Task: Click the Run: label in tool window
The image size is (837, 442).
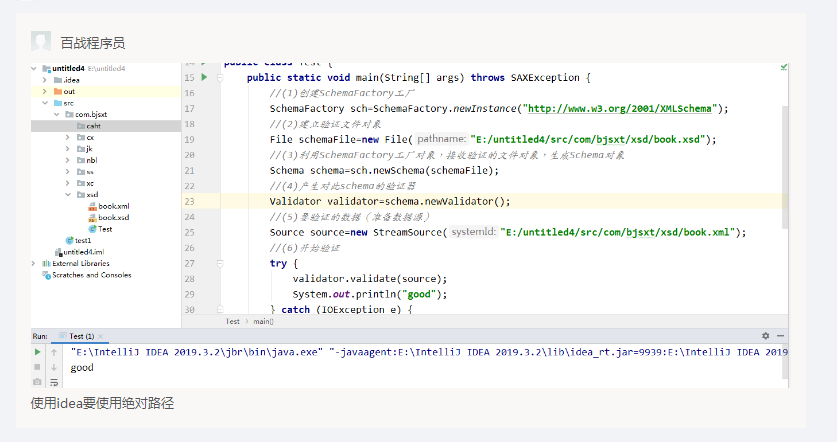Action: point(40,336)
